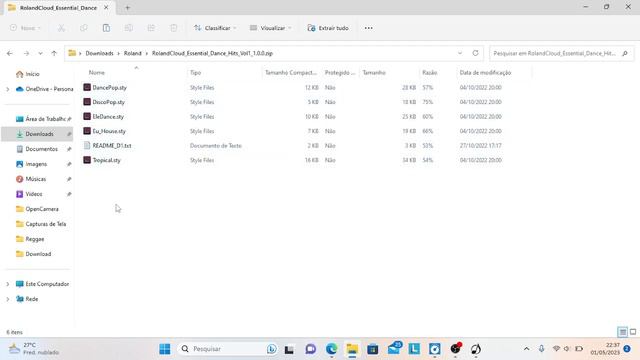Open recent locations dropdown arrow
Image resolution: width=640 pixels, height=360 pixels.
pyautogui.click(x=40, y=53)
